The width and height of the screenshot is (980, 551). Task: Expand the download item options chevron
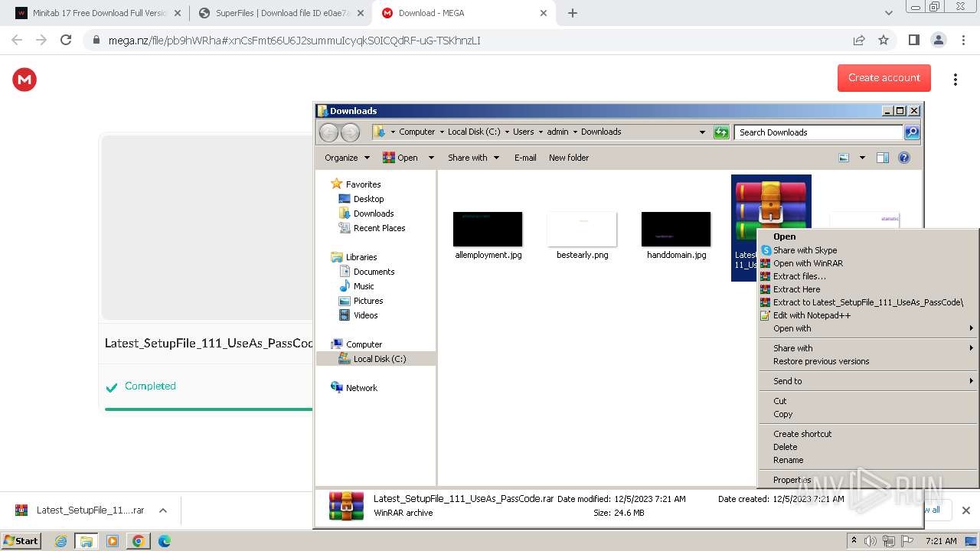[162, 510]
